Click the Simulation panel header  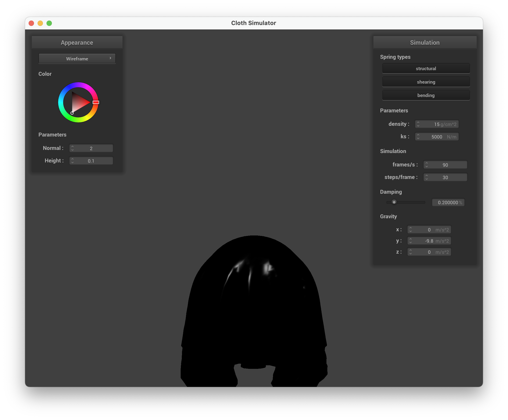coord(425,42)
